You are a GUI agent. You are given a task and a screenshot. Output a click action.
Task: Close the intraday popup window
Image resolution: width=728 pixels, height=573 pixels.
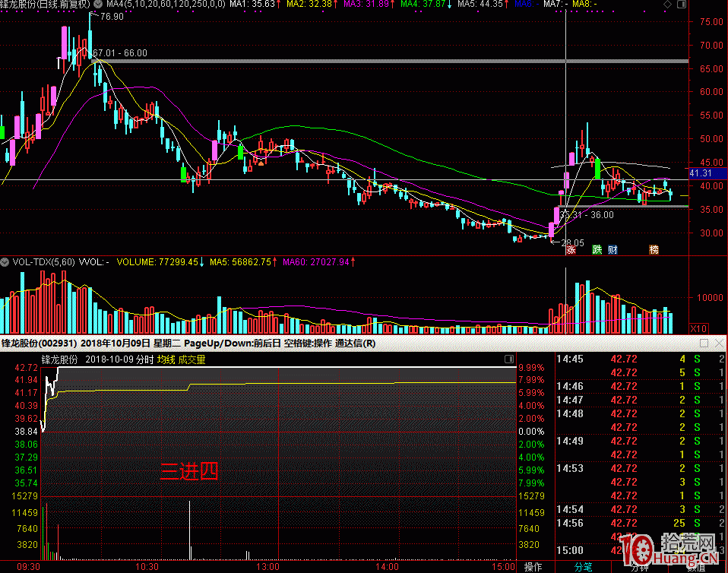718,343
